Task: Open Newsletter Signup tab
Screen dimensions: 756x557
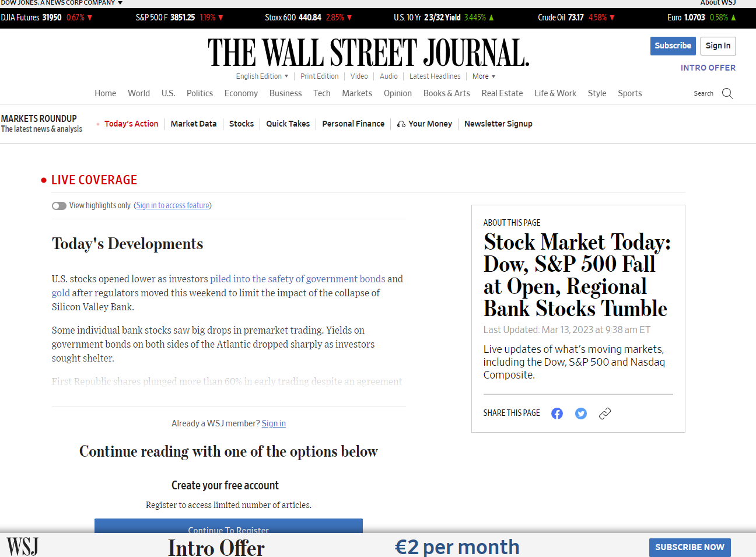Action: point(498,124)
